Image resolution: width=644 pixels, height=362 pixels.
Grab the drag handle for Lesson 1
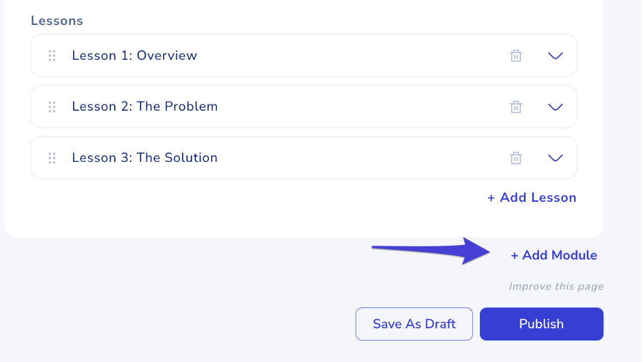(x=52, y=55)
